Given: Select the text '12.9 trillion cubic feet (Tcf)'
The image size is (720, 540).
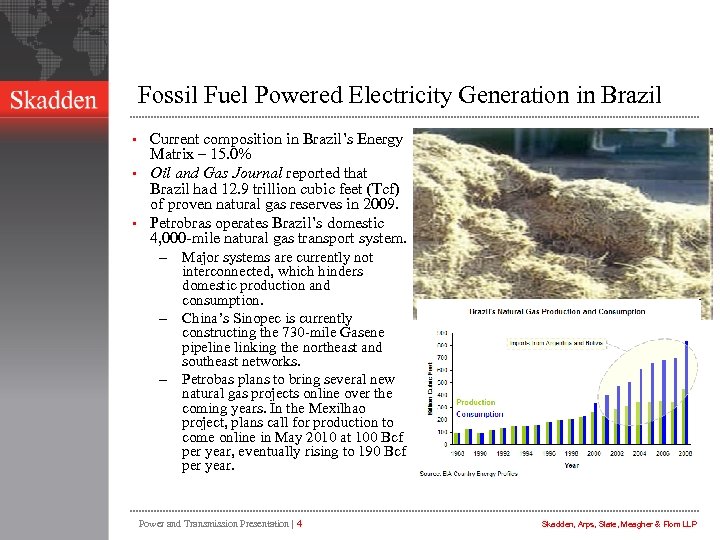Looking at the screenshot, I should [311, 189].
